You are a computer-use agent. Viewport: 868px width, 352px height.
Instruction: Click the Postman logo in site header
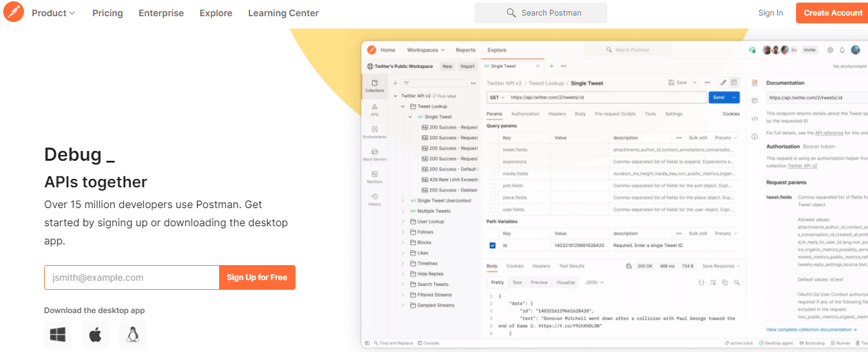point(14,12)
